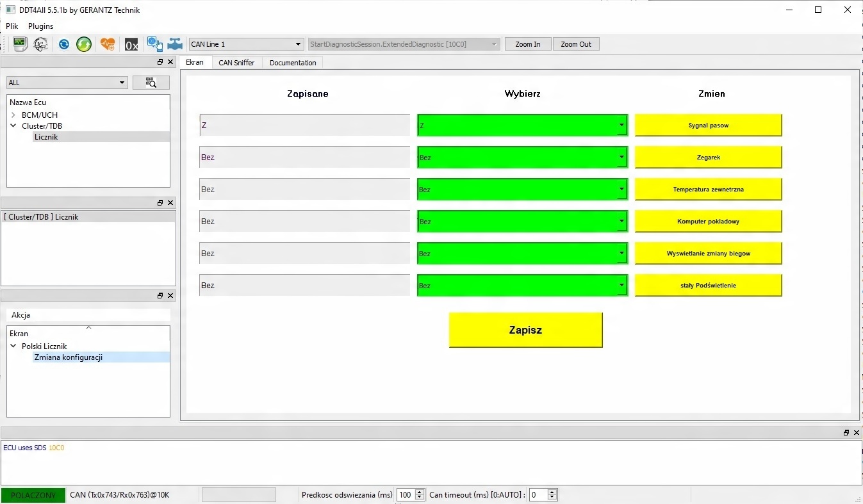The height and width of the screenshot is (504, 863).
Task: Click the yellow Zapisz button
Action: click(x=525, y=330)
